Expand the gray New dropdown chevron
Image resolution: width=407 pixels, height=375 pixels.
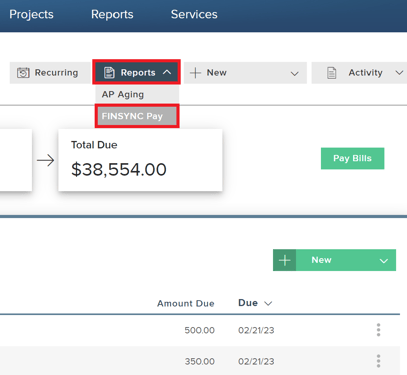pos(294,74)
